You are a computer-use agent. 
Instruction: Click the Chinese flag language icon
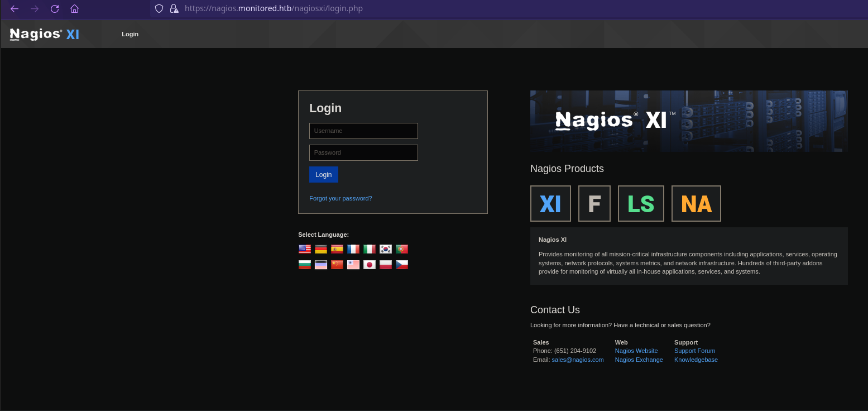pyautogui.click(x=337, y=265)
